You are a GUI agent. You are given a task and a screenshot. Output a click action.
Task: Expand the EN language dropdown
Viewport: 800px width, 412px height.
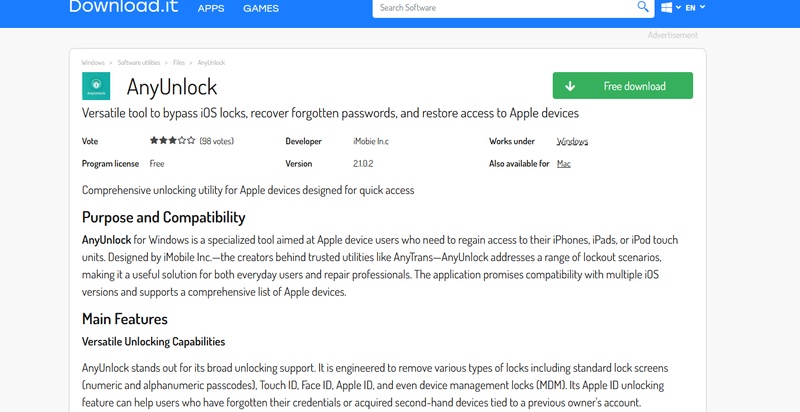(x=695, y=8)
